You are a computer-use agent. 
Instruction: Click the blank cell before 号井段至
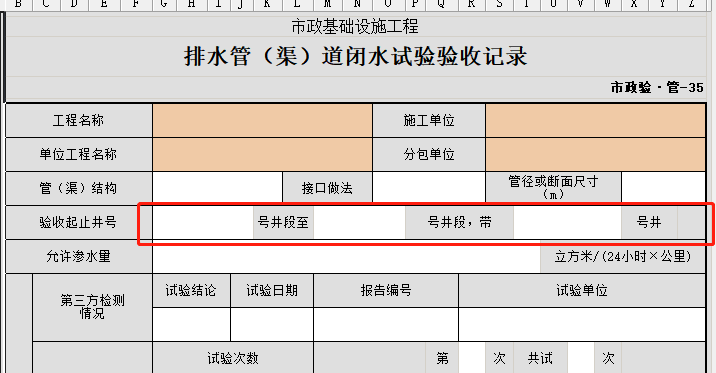click(203, 222)
